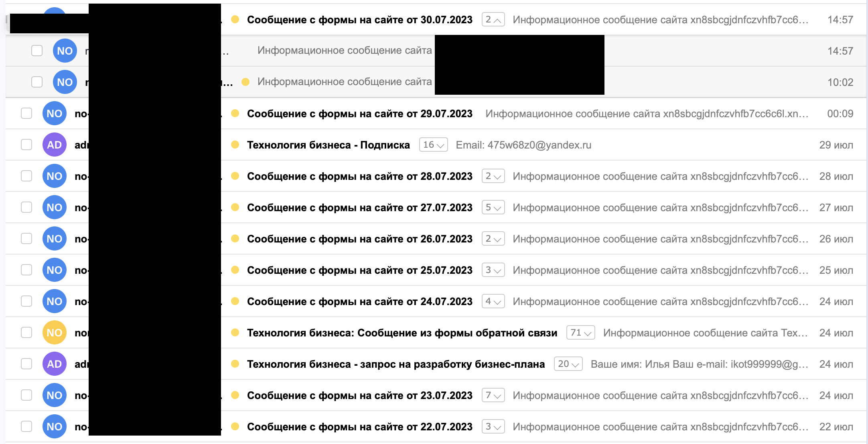Click blue NO avatar for 25.07.2023 email
The height and width of the screenshot is (444, 868).
pos(55,270)
